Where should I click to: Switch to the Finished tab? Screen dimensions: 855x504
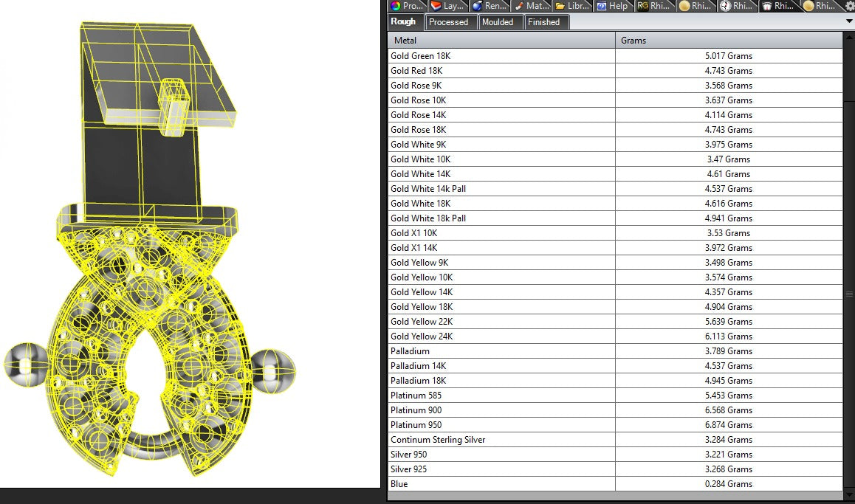(543, 22)
